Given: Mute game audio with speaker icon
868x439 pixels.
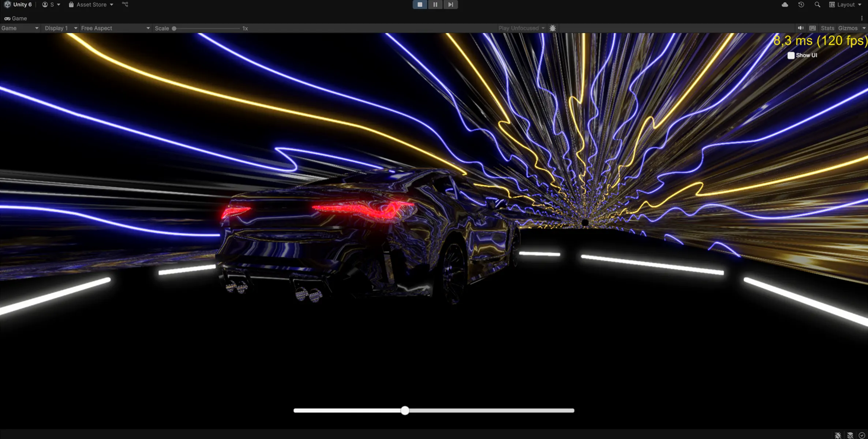Looking at the screenshot, I should pos(801,28).
